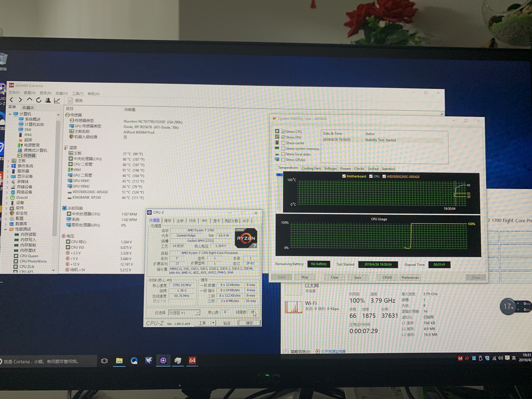Click the Stress FPU icon
The image size is (532, 399).
click(x=277, y=137)
